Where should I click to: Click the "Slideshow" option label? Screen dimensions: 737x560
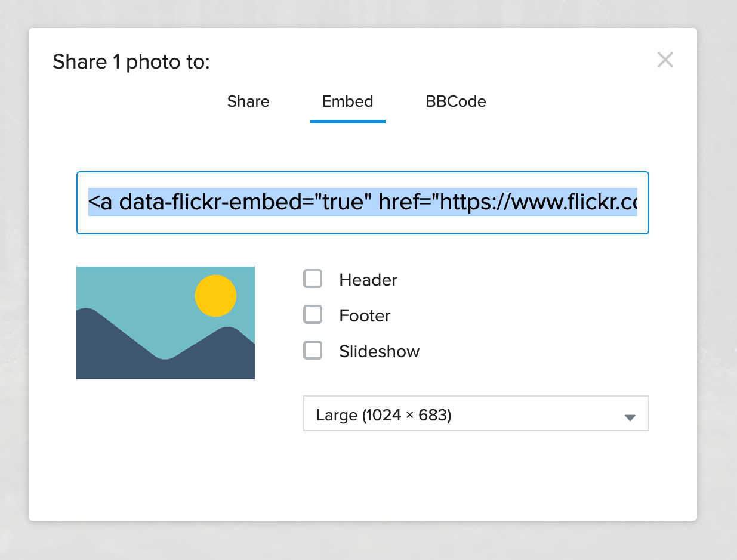[x=379, y=351]
